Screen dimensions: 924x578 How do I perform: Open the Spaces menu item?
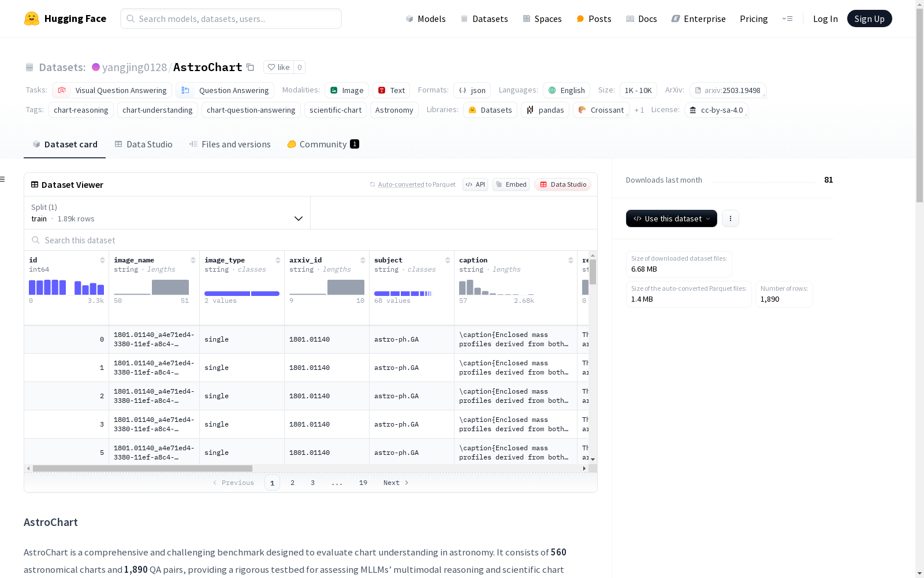pos(542,18)
